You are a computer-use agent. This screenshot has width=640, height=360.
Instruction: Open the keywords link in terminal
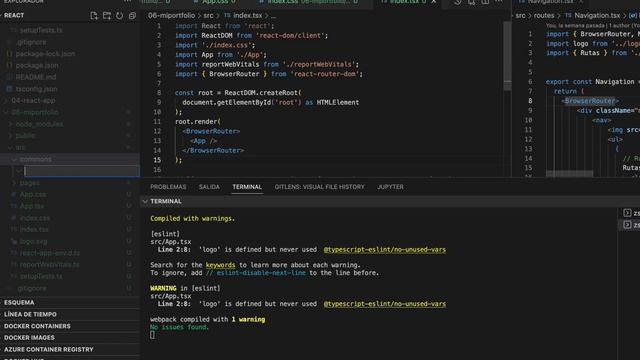coord(220,265)
